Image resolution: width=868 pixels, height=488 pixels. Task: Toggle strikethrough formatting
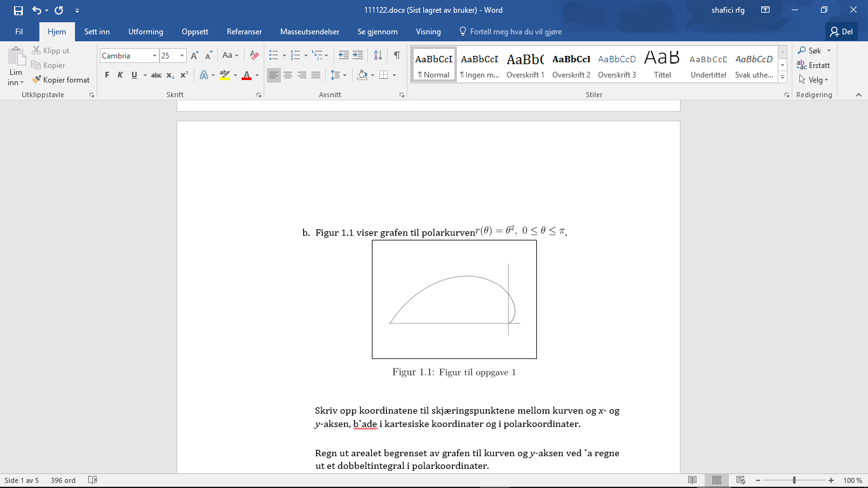coord(156,75)
